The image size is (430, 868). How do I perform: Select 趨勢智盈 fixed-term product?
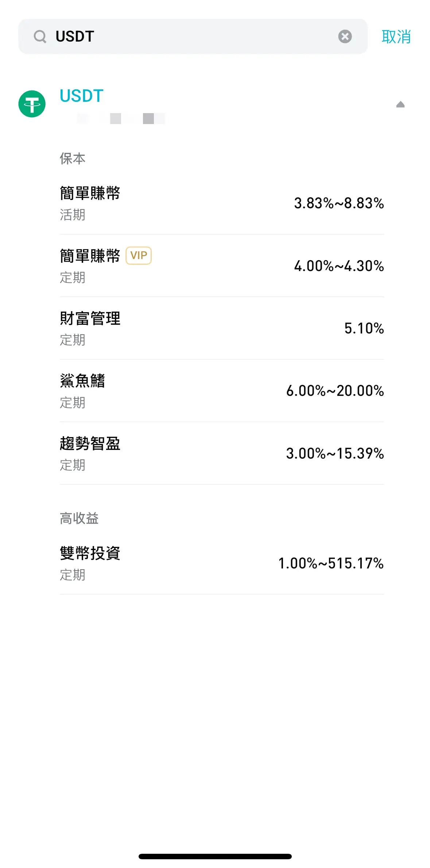[x=222, y=454]
